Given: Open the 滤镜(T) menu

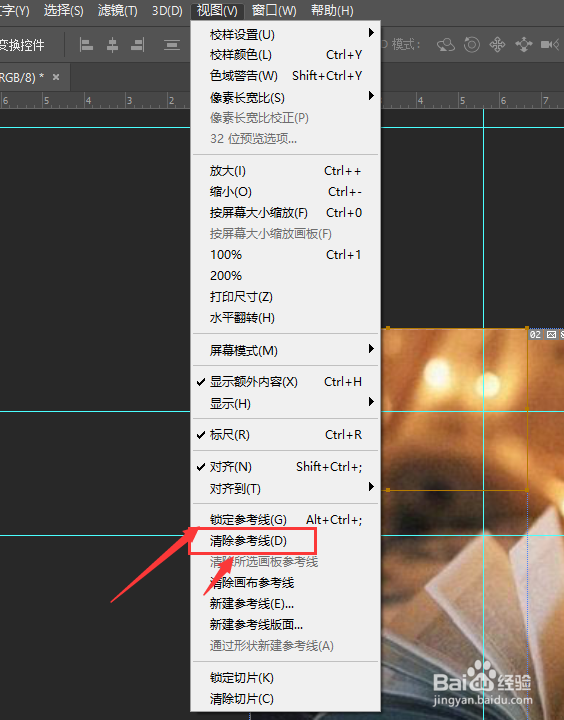Looking at the screenshot, I should (x=118, y=10).
